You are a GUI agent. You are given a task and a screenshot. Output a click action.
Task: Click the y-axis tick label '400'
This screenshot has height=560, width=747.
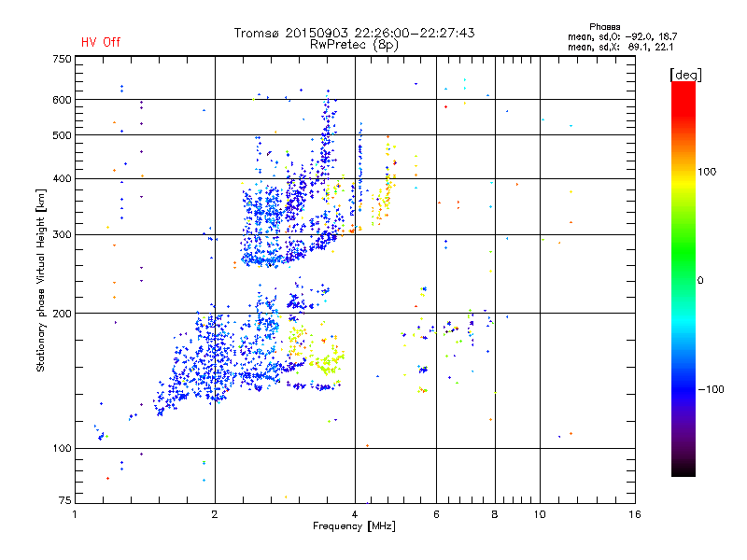tap(62, 178)
